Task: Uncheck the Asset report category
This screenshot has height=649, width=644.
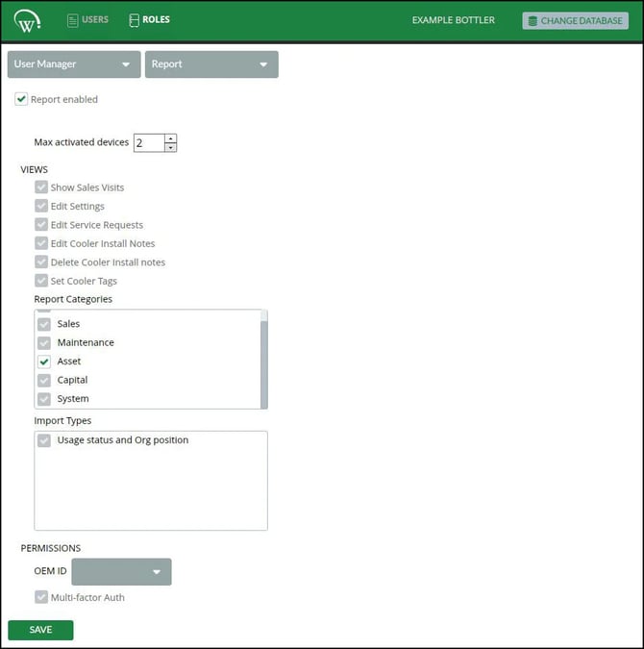Action: pos(44,362)
